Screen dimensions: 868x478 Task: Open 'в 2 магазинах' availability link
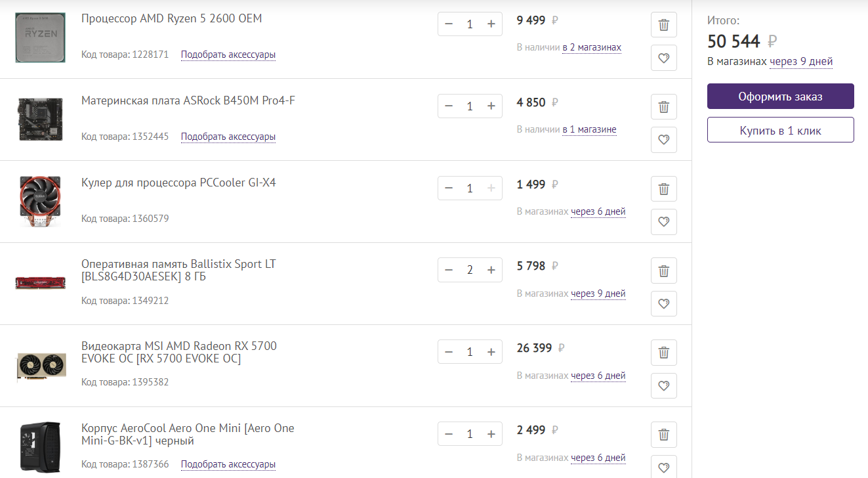tap(592, 47)
